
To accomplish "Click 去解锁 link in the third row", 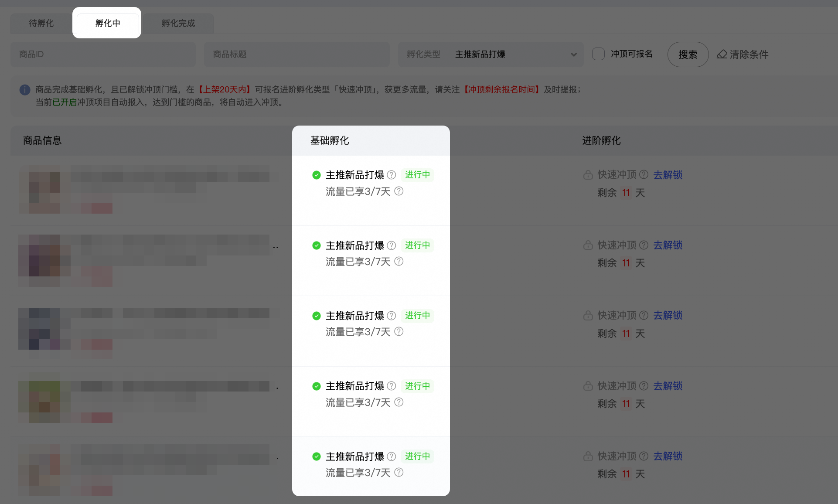I will tap(668, 315).
